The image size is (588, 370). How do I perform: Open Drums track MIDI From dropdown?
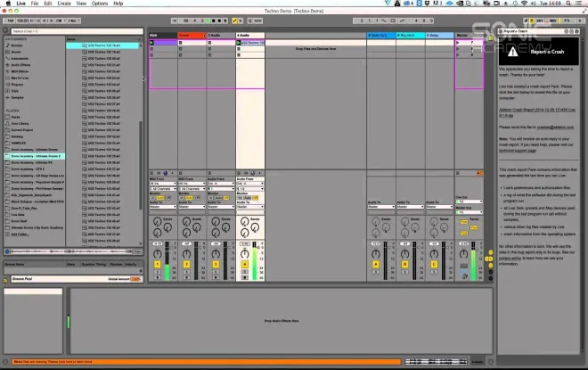coord(192,184)
